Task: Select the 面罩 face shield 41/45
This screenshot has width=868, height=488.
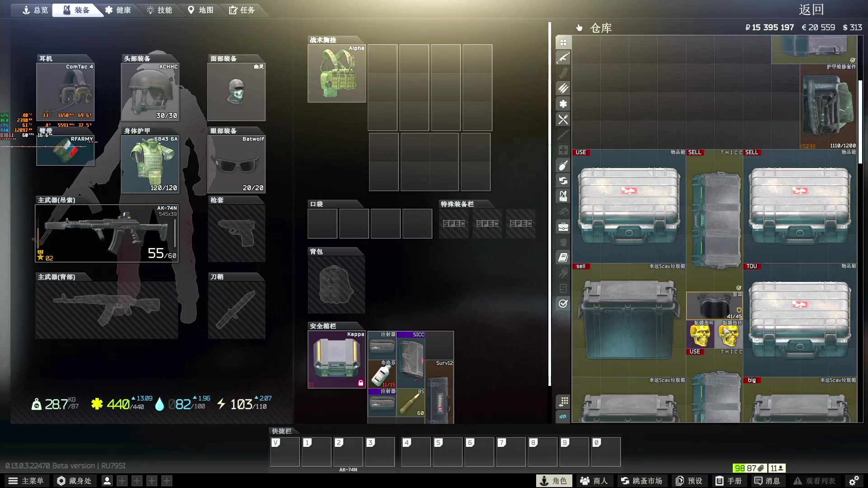Action: (x=715, y=306)
